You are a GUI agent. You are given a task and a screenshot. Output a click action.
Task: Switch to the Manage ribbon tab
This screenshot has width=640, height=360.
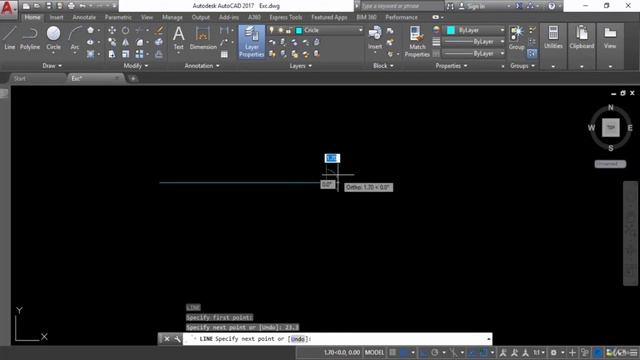coord(172,17)
